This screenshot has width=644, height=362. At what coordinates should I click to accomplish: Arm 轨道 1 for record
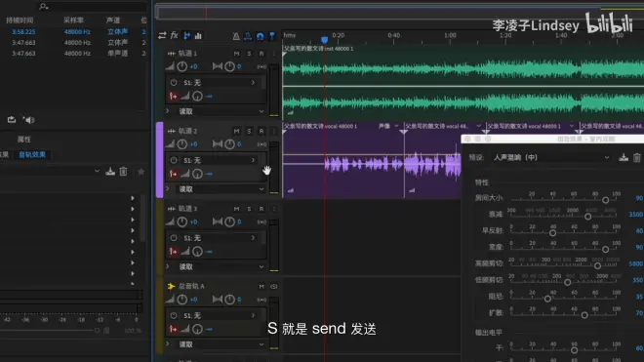click(x=262, y=54)
